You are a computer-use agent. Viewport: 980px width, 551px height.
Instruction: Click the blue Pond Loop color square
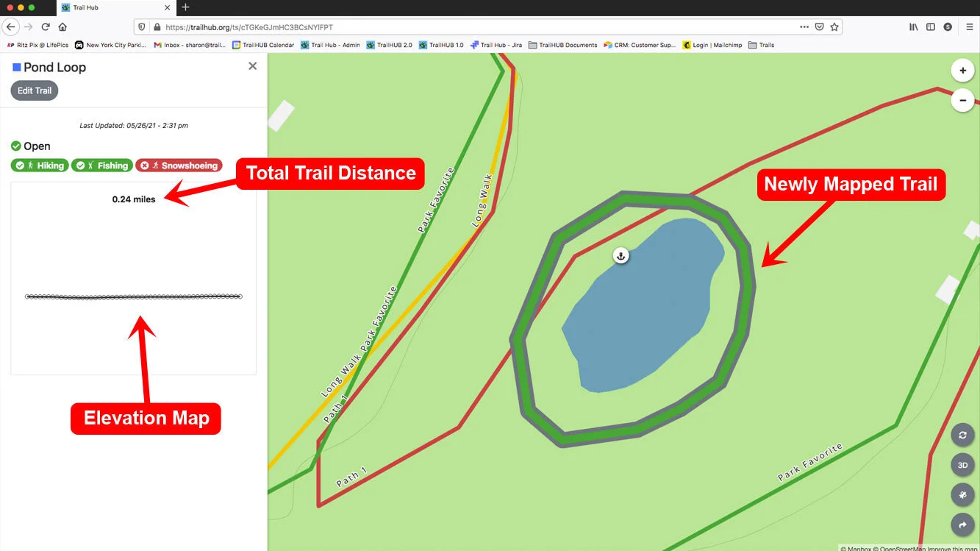[x=17, y=67]
